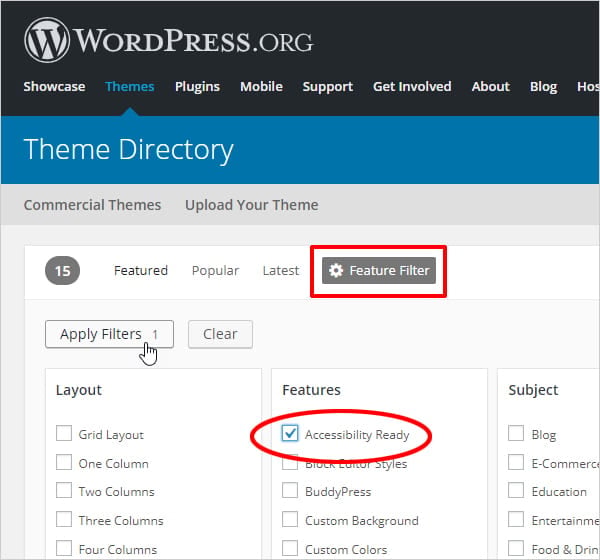The height and width of the screenshot is (560, 600).
Task: Switch to the Latest tab
Action: [281, 271]
